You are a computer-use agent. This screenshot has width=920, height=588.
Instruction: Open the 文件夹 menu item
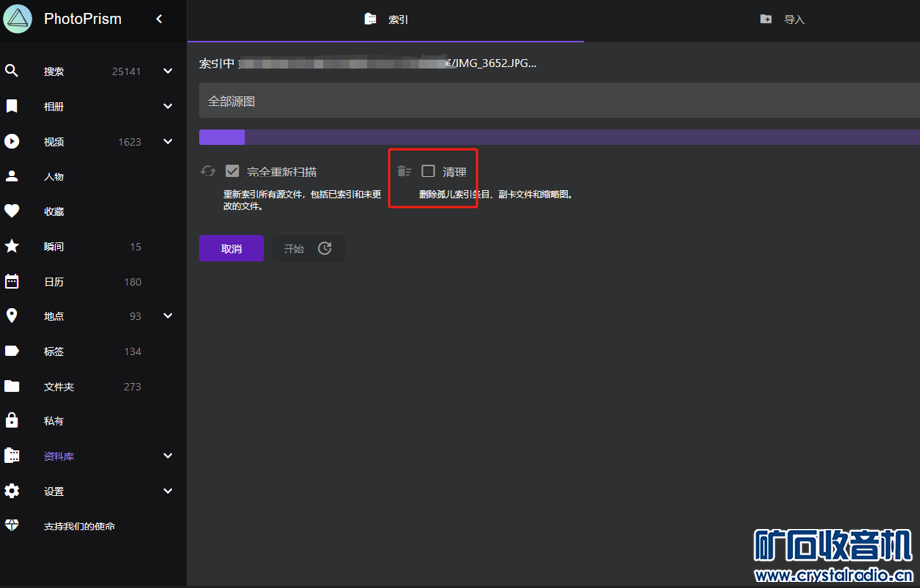(x=93, y=386)
